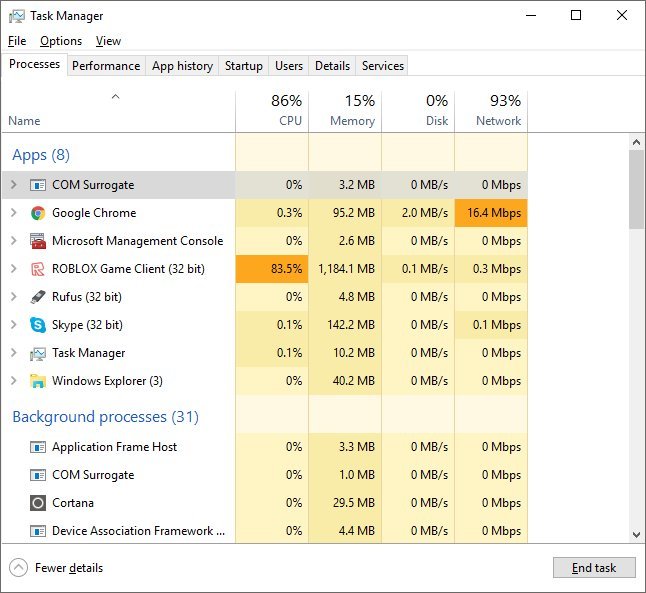Switch to the Performance tab
The height and width of the screenshot is (593, 646).
click(106, 66)
